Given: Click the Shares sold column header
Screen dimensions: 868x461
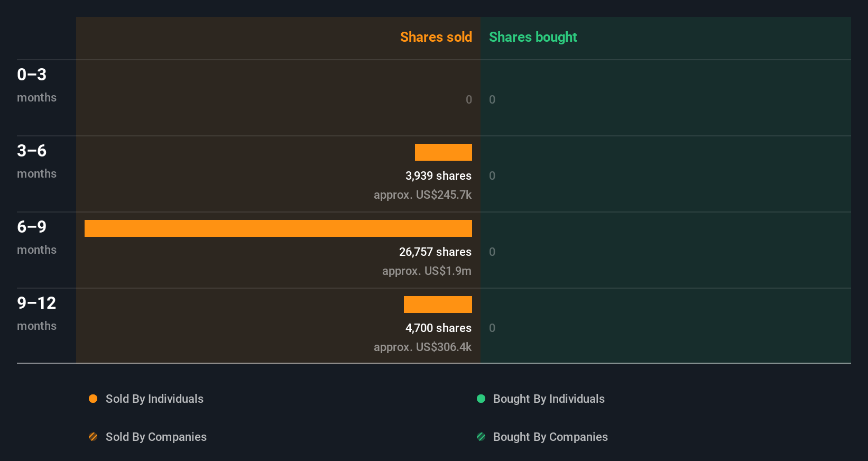Looking at the screenshot, I should pyautogui.click(x=436, y=37).
